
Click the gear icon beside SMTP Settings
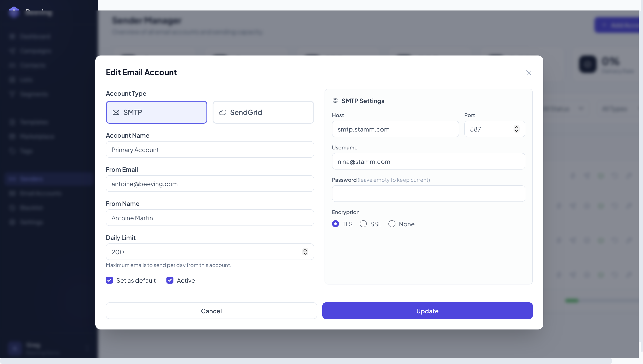[x=335, y=101]
